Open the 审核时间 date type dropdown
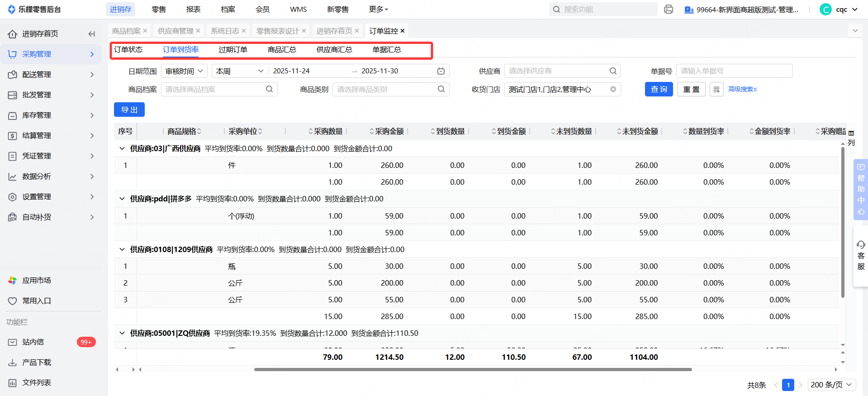This screenshot has width=868, height=396. 184,71
